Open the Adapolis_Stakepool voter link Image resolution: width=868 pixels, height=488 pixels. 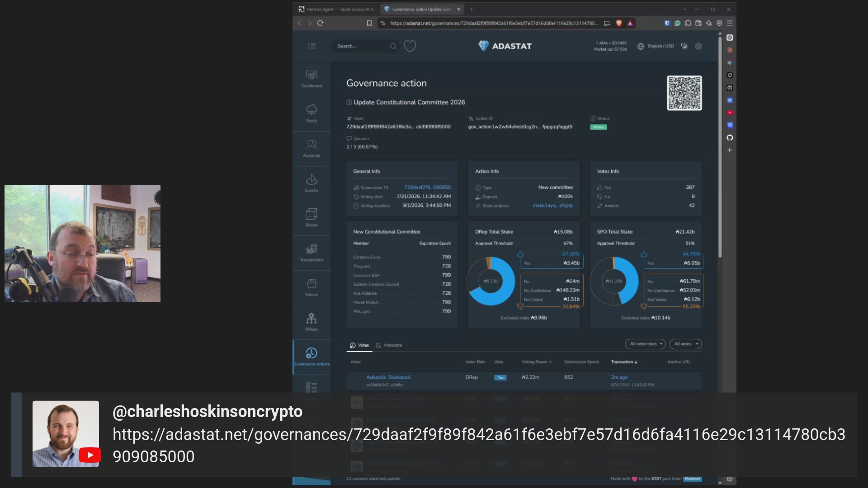[388, 377]
